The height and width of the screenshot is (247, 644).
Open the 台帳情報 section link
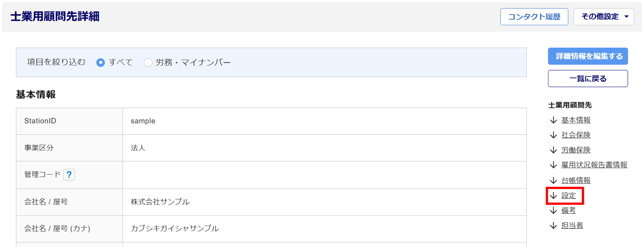click(576, 180)
